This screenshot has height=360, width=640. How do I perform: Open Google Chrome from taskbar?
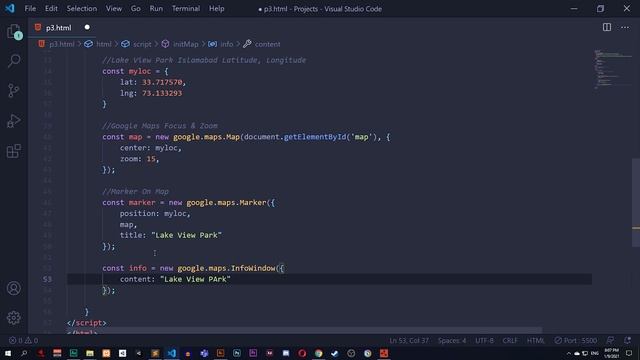318,353
